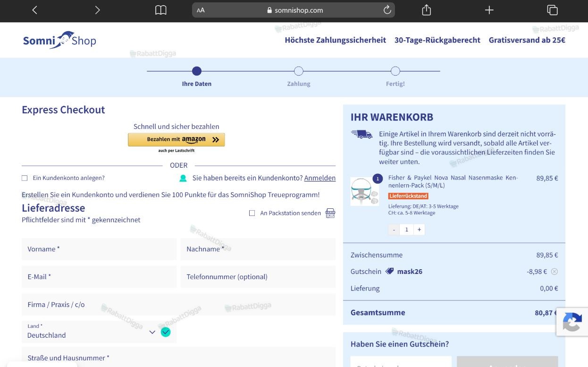This screenshot has width=588, height=367.
Task: Click the cart quantity badge on mask image
Action: [378, 179]
